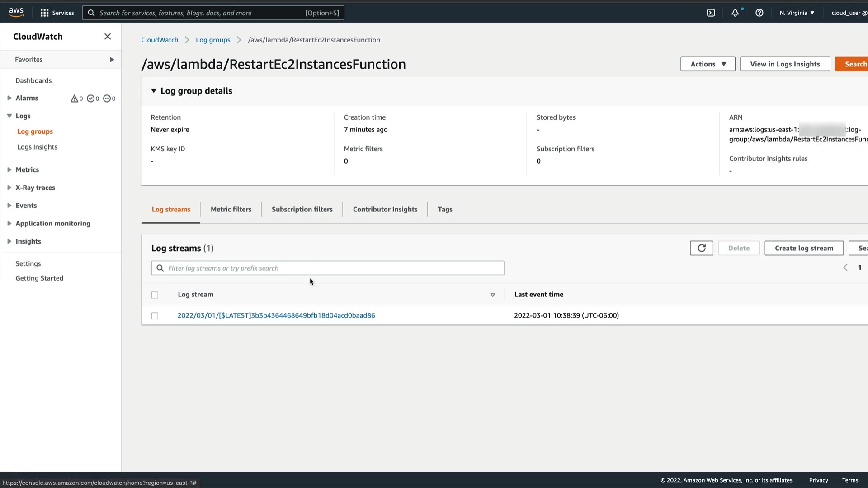Image resolution: width=868 pixels, height=488 pixels.
Task: Open the AWS home logo
Action: pos(16,12)
